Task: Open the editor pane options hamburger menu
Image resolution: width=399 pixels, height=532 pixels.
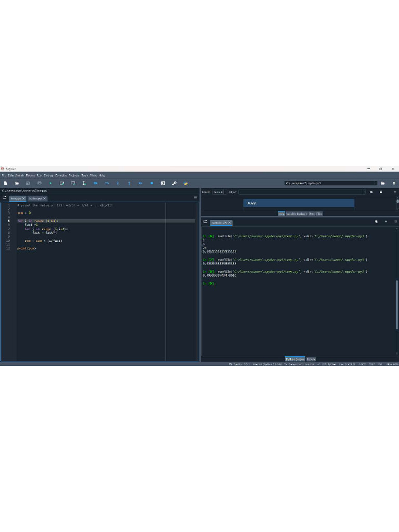Action: coord(195,198)
